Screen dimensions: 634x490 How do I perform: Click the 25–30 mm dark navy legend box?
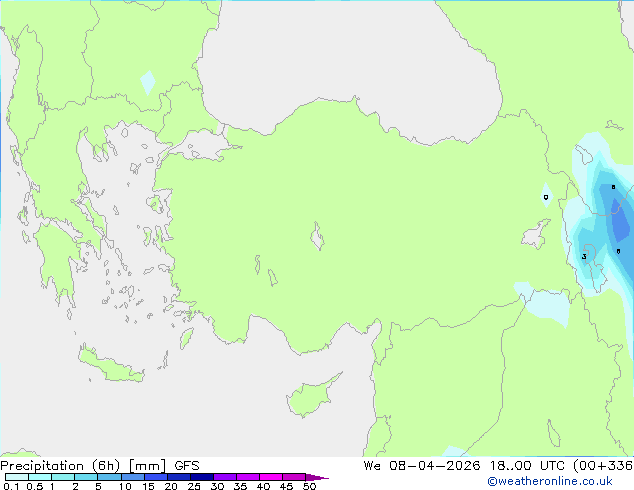[x=202, y=477]
